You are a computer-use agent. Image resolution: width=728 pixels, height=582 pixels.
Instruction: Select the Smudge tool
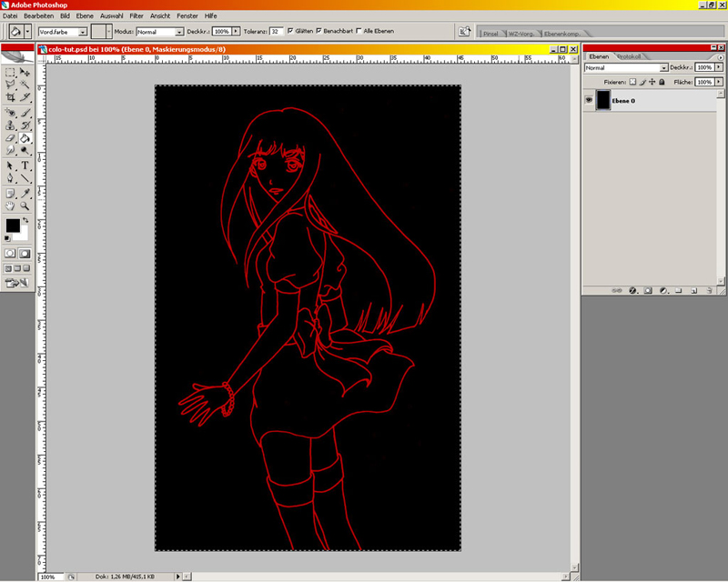click(10, 150)
